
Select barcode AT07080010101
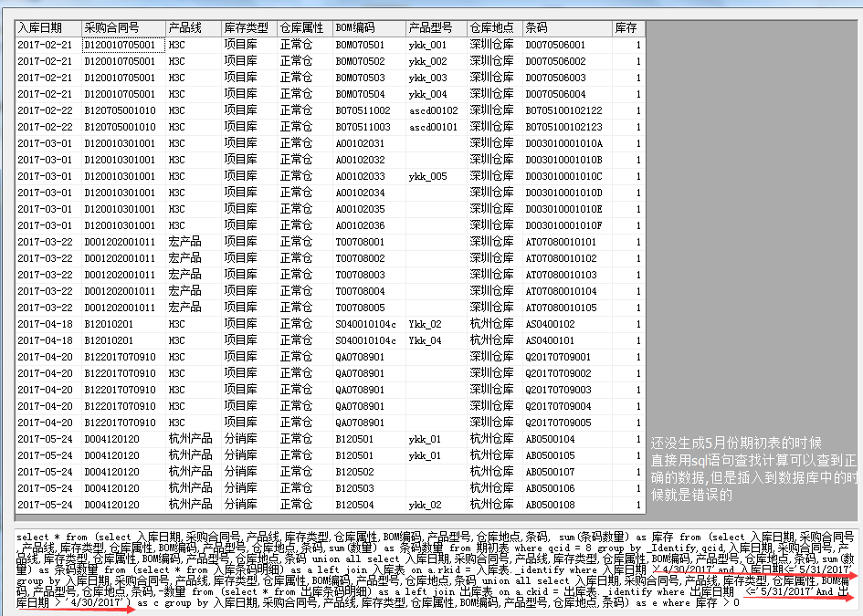coord(567,242)
